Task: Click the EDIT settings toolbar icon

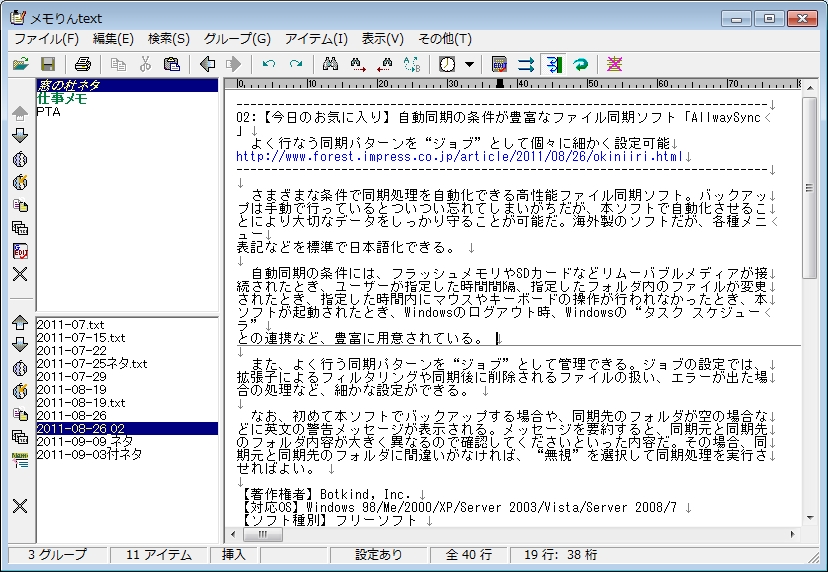Action: [499, 64]
